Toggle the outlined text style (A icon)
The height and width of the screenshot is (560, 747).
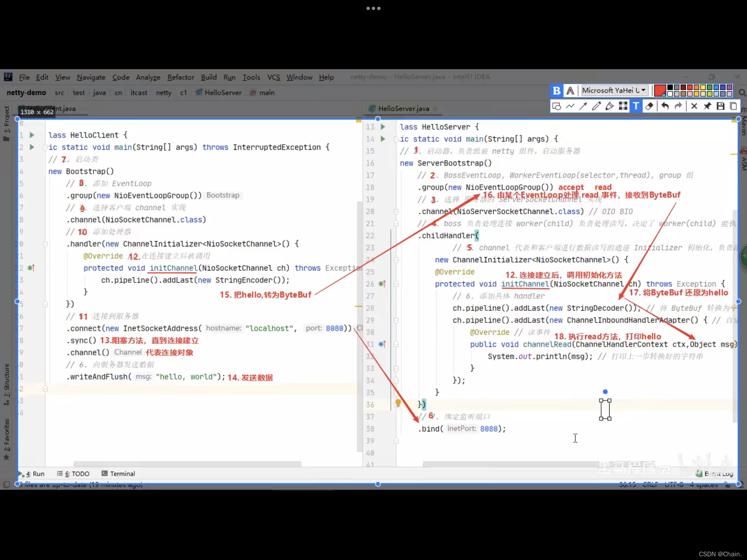[570, 90]
